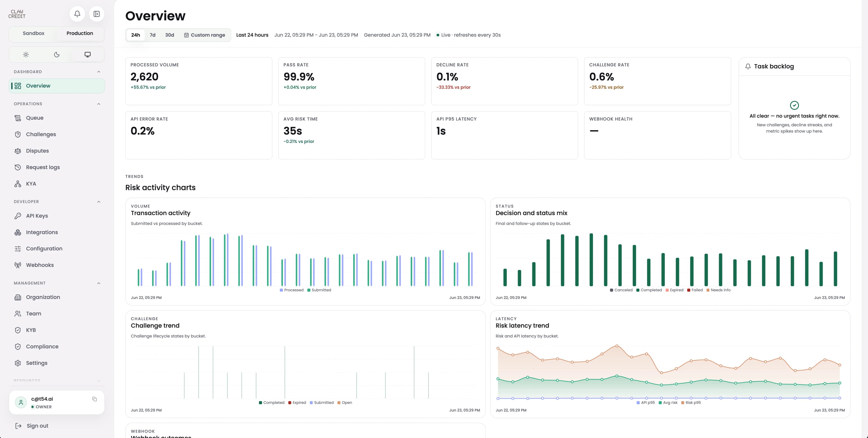Click the Disputes scales icon
The height and width of the screenshot is (438, 868).
(x=18, y=151)
